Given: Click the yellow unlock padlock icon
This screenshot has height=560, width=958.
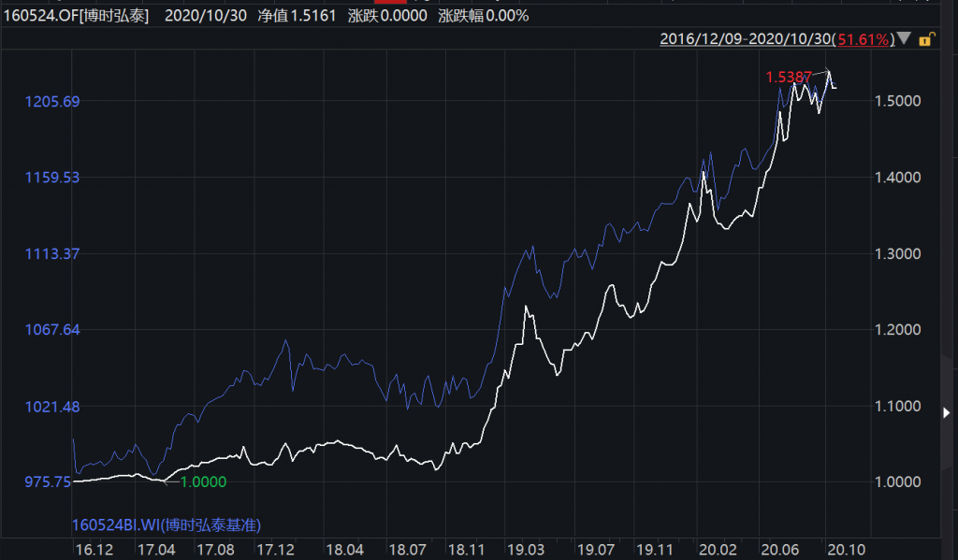Looking at the screenshot, I should (925, 39).
